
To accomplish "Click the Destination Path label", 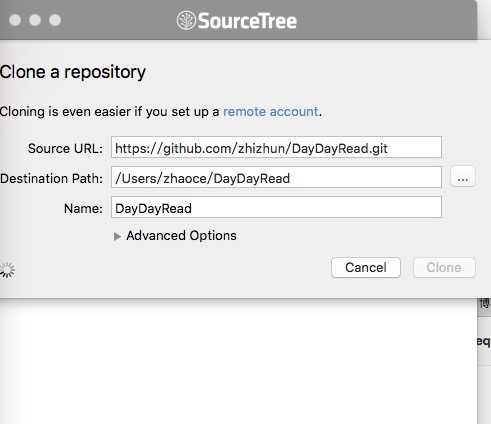I will [x=51, y=178].
